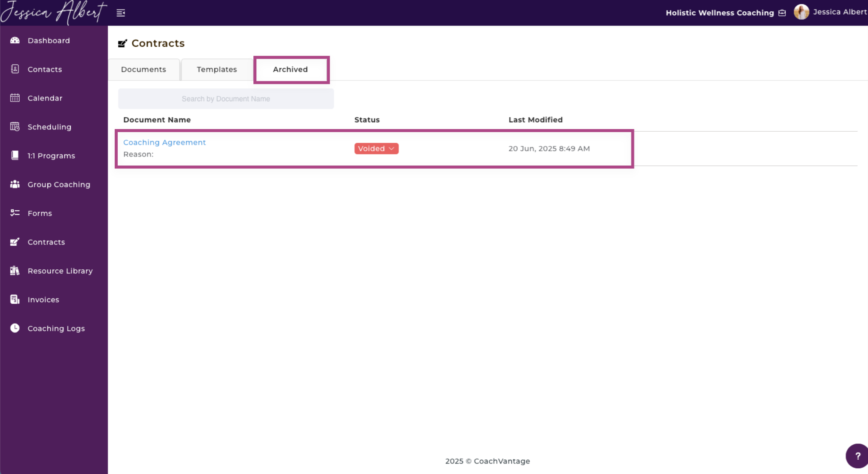Click the Search by Document Name field
Image resolution: width=868 pixels, height=474 pixels.
226,99
